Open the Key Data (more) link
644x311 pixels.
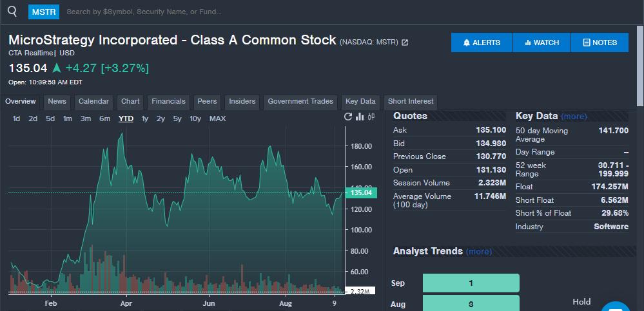[574, 117]
